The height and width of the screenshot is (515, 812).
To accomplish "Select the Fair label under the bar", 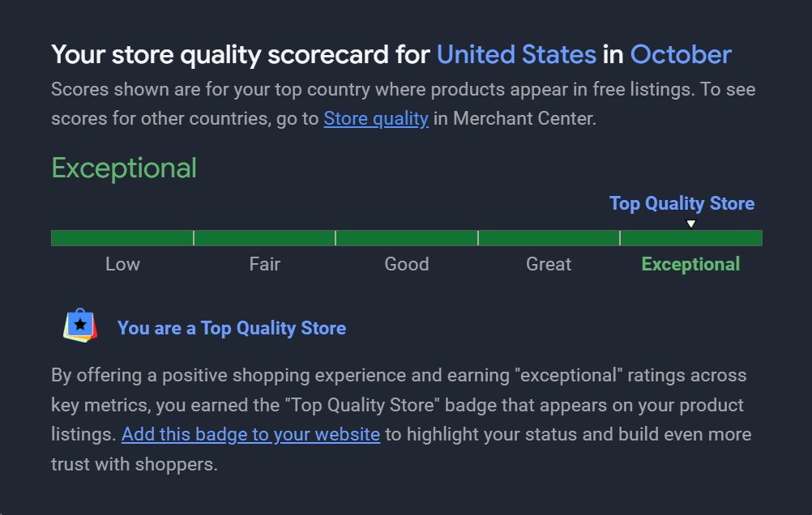I will [264, 264].
